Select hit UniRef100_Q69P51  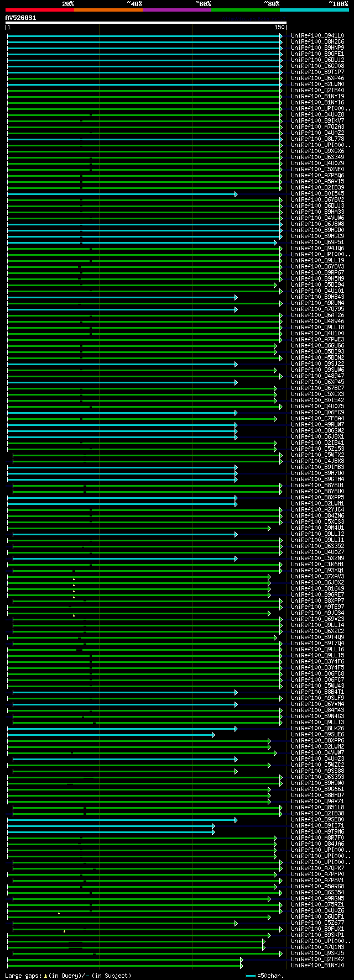coord(317,243)
